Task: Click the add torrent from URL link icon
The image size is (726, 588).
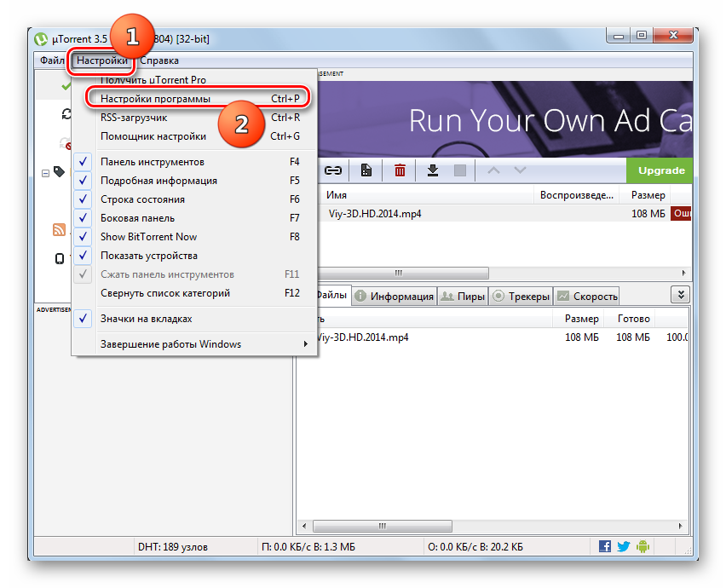Action: point(333,170)
